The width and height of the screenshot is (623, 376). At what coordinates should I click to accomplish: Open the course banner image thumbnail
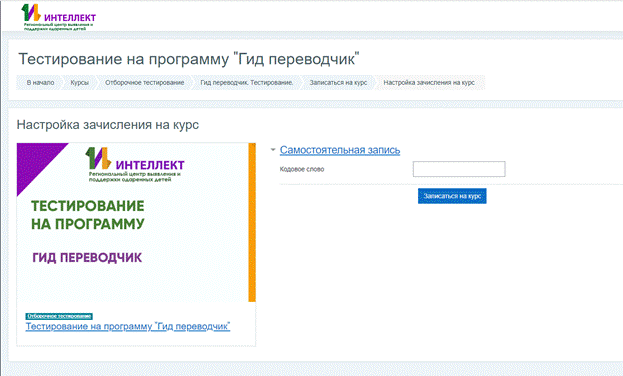(x=136, y=223)
